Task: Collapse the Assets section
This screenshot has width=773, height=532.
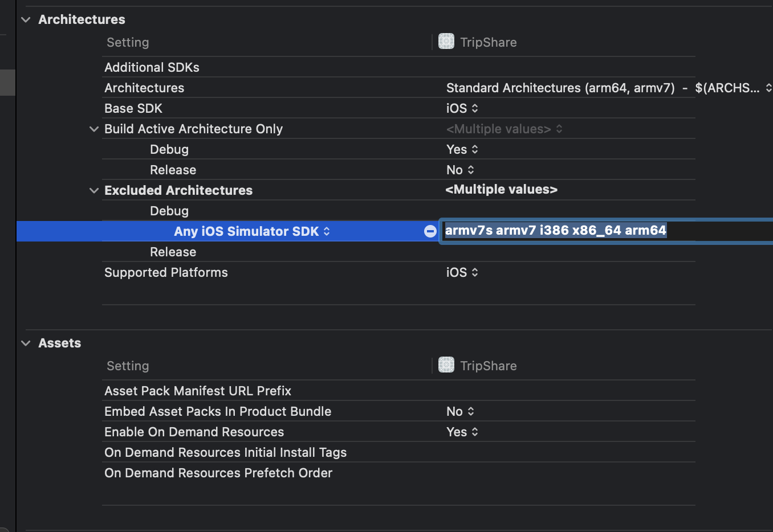Action: (26, 343)
